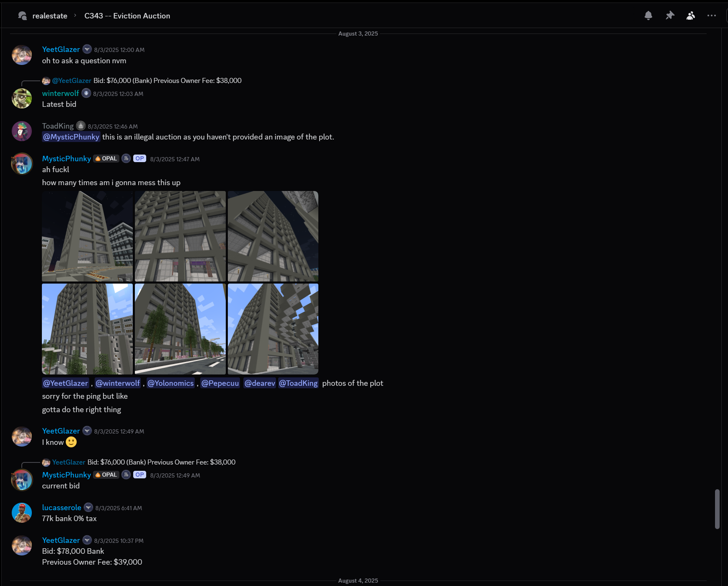Open the three-dot more options menu

point(711,15)
